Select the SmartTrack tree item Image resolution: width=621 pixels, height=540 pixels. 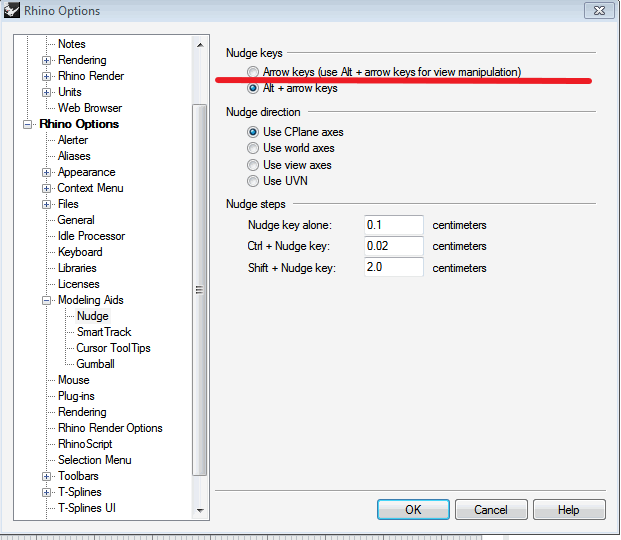(104, 332)
